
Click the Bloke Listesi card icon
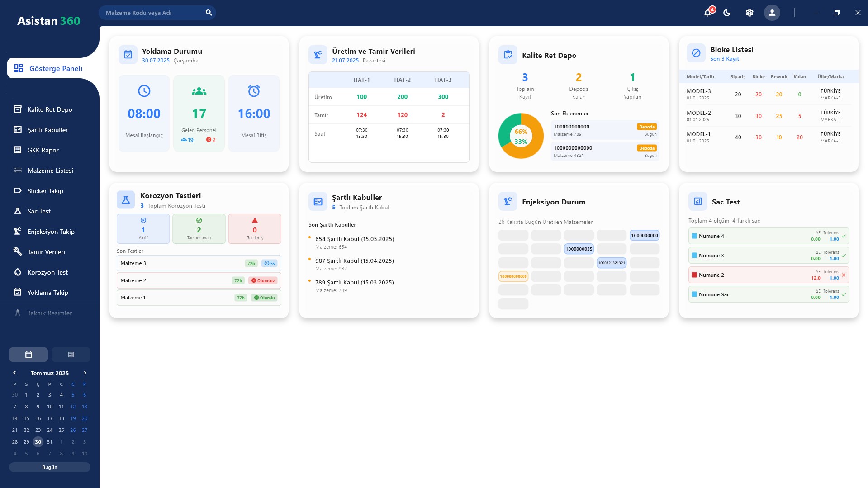pyautogui.click(x=696, y=53)
